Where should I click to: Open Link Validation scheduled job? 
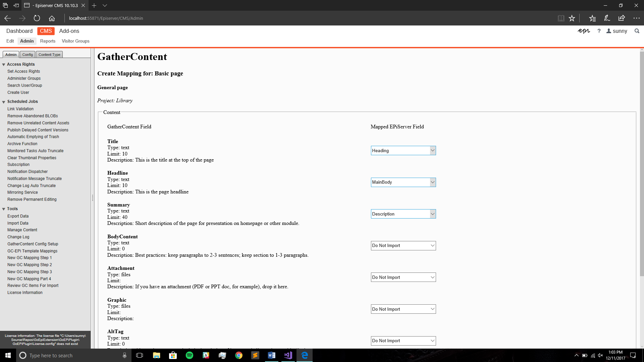pos(20,109)
